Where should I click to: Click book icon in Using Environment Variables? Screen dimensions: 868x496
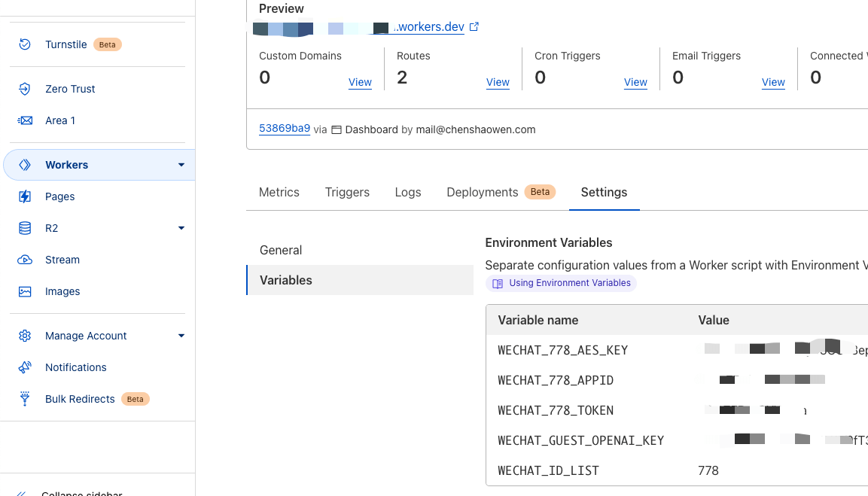point(498,284)
